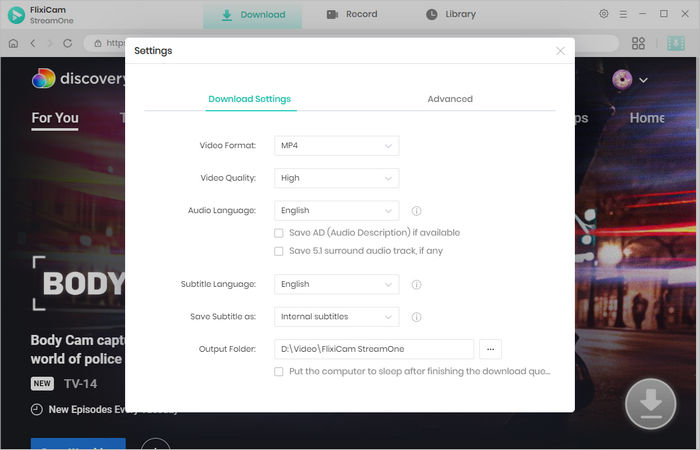Click the TV-14 rating text
This screenshot has width=700, height=450.
pyautogui.click(x=80, y=384)
